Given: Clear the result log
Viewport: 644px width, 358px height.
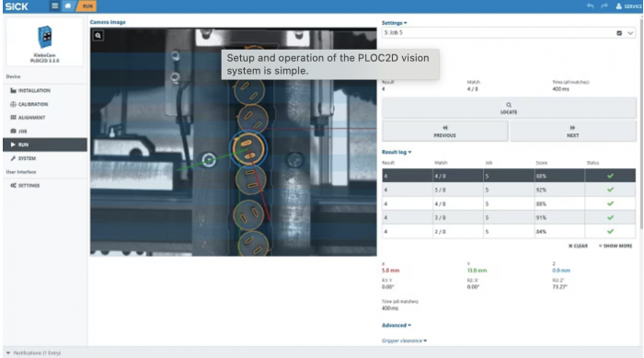Looking at the screenshot, I should coord(578,246).
